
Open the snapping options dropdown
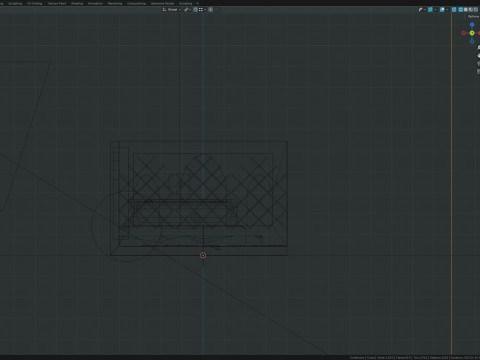(x=202, y=10)
